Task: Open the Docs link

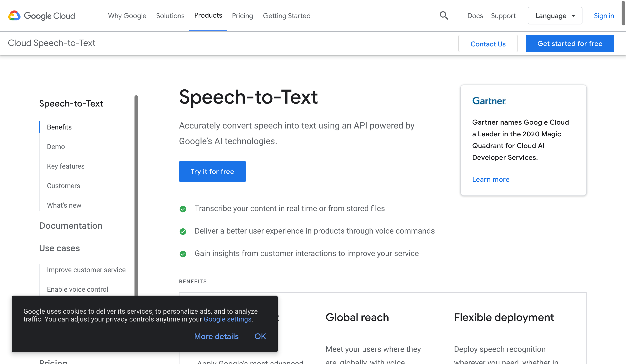Action: pyautogui.click(x=475, y=16)
